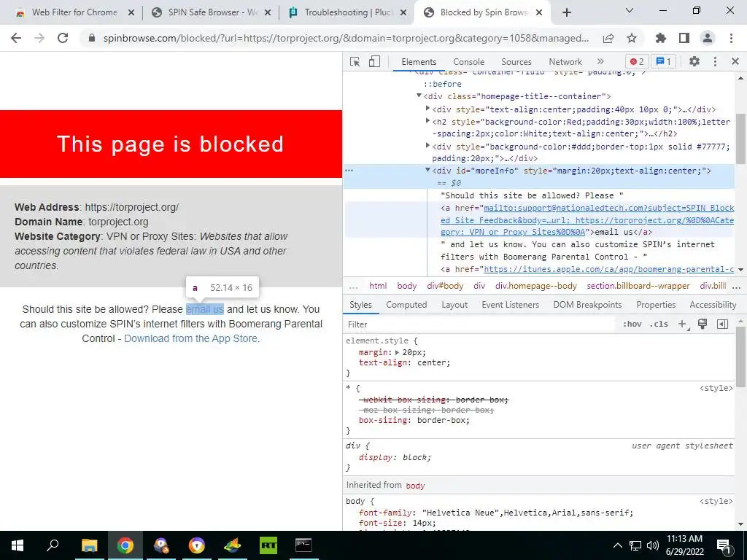Open the DevTools customize three-dot menu
This screenshot has height=560, width=747.
715,61
